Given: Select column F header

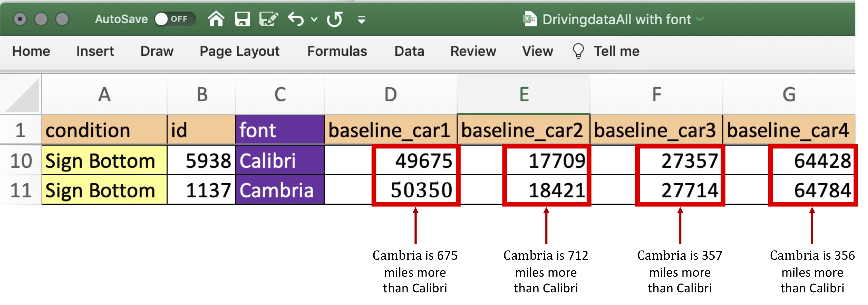Looking at the screenshot, I should [656, 94].
